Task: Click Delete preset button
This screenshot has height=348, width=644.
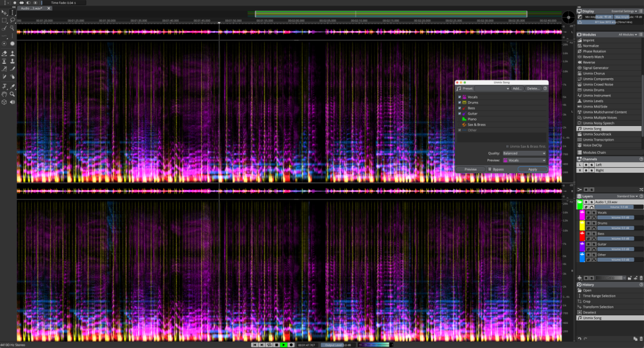Action: 533,88
